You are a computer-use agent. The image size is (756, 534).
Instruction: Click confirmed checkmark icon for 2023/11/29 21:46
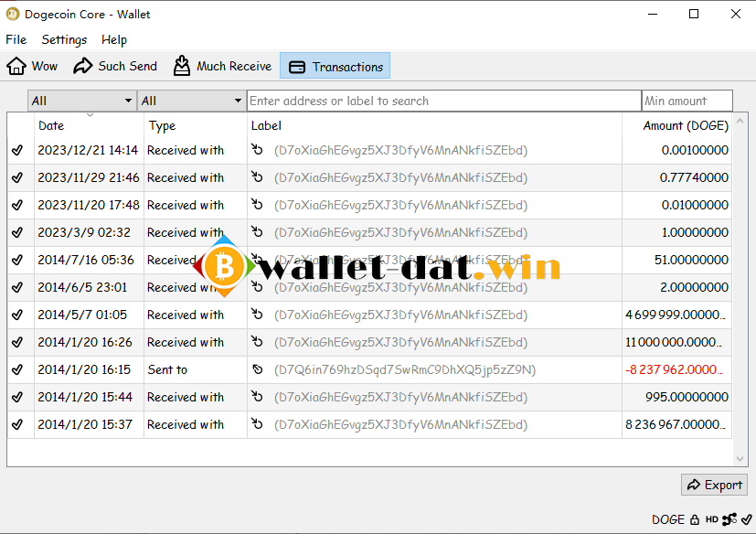tap(17, 177)
